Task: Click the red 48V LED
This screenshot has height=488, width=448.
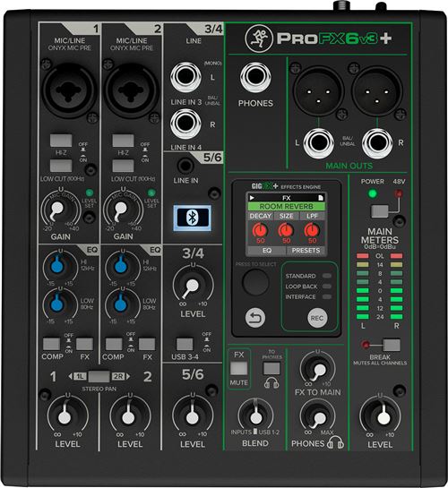Action: pos(398,193)
